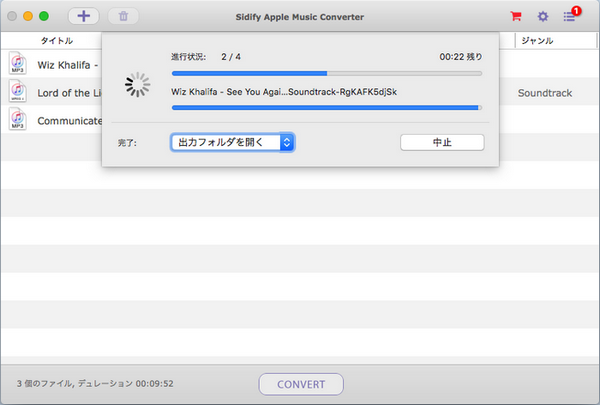Screen dimensions: 600x405
Task: Click the yellow minimize window button
Action: (28, 16)
